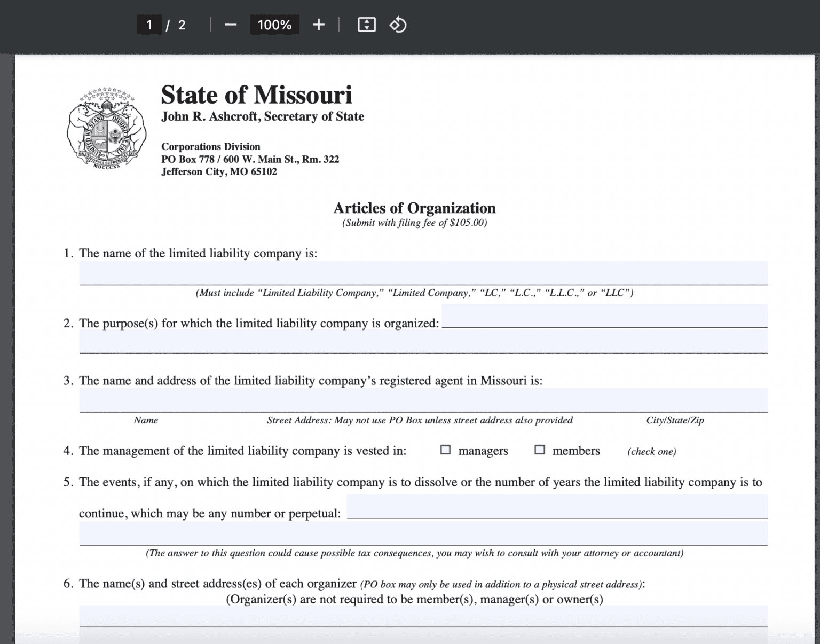820x644 pixels.
Task: Check the managers checkbox
Action: [x=445, y=450]
